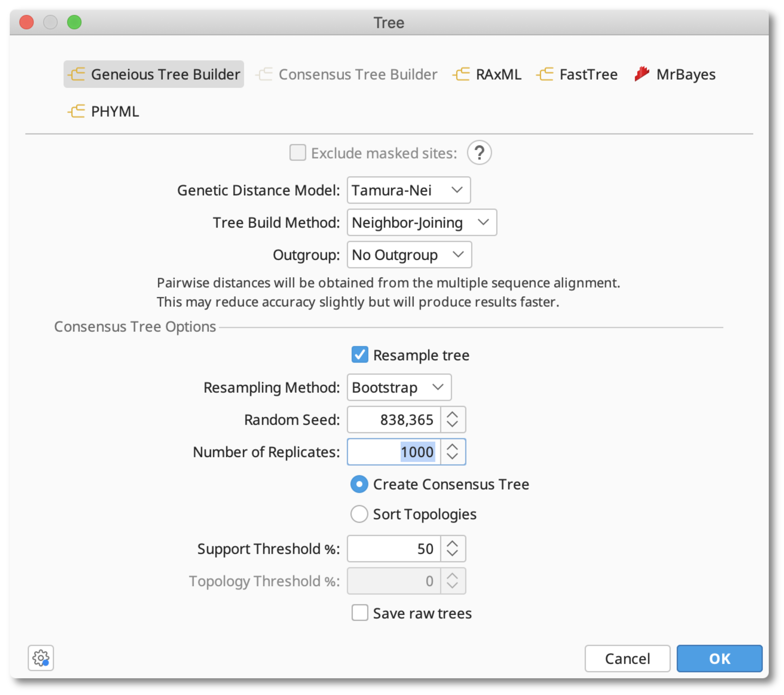Enable Exclude masked sites checkbox
The width and height of the screenshot is (784, 695).
[x=298, y=153]
